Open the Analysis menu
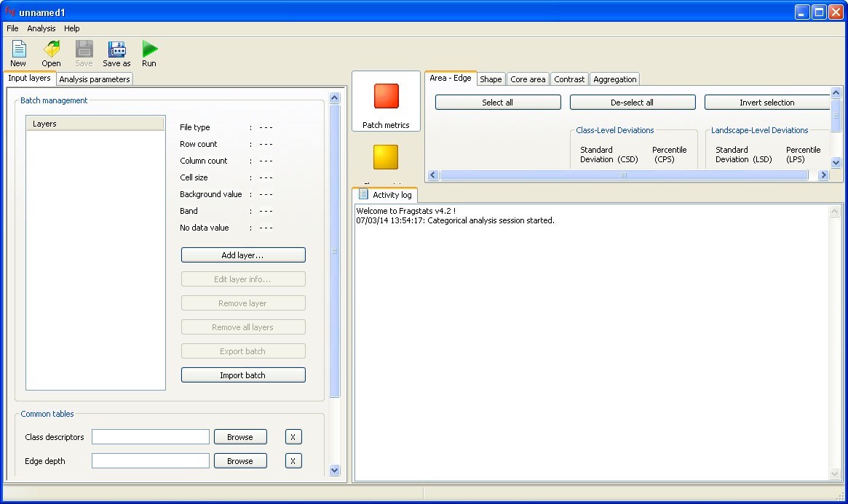Screen dimensions: 848x504 [41, 28]
